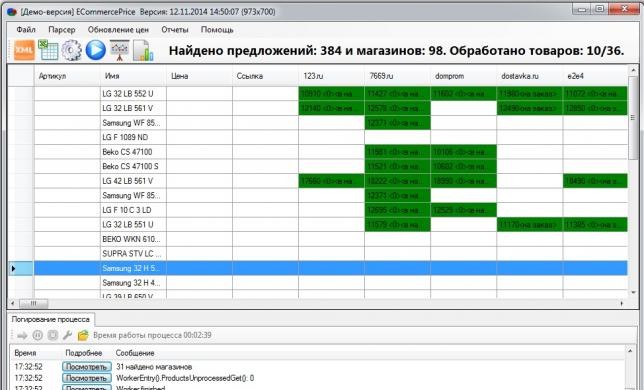This screenshot has width=644, height=390.
Task: Click Посмотреть for ProductsUnprocessedGet message
Action: (x=87, y=378)
